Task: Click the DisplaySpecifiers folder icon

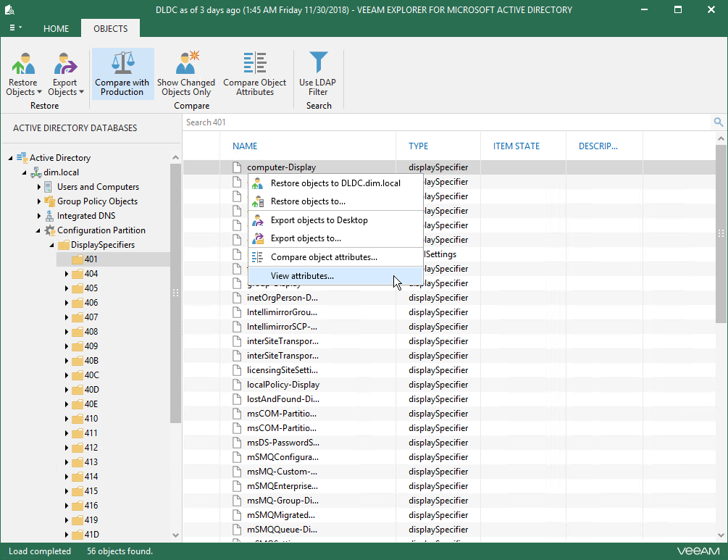Action: pos(64,245)
